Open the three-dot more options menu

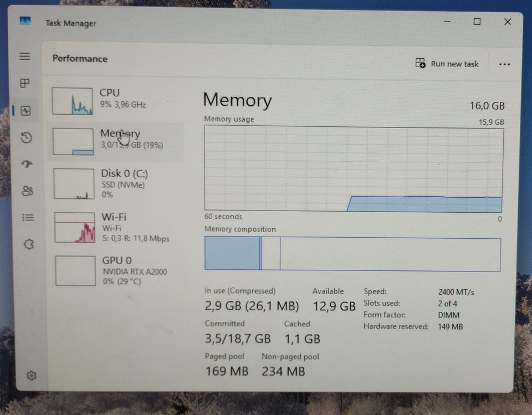pyautogui.click(x=504, y=64)
